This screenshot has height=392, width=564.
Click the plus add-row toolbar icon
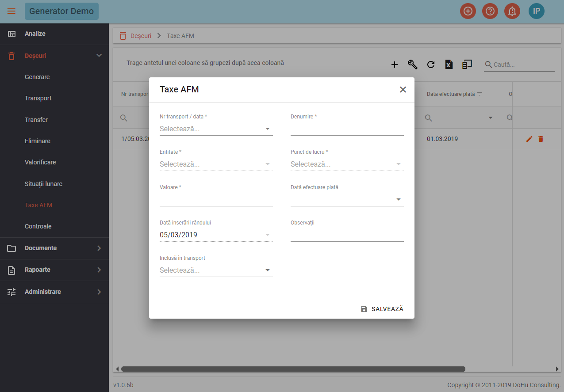coord(395,65)
